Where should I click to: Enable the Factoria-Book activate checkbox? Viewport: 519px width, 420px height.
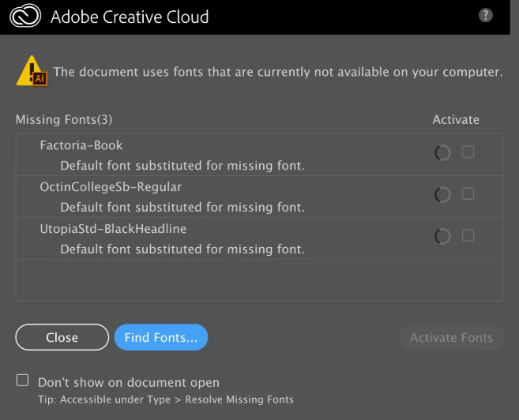pyautogui.click(x=468, y=152)
